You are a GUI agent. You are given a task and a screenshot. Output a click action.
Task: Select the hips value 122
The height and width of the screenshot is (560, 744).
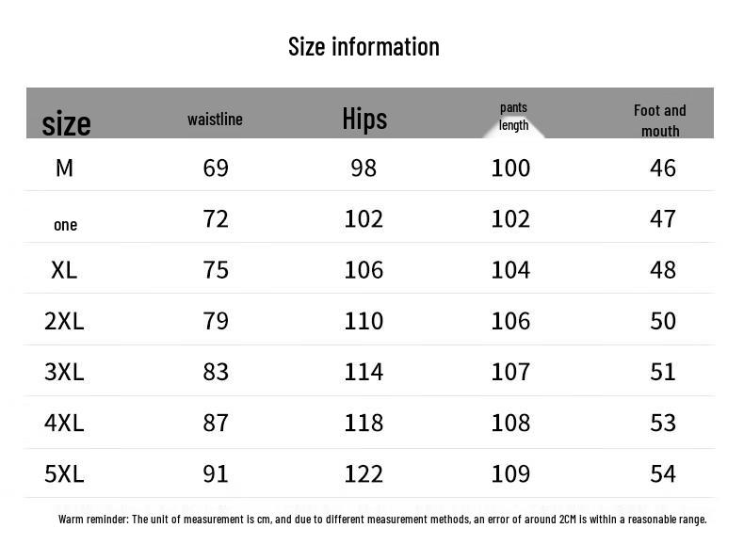[364, 473]
